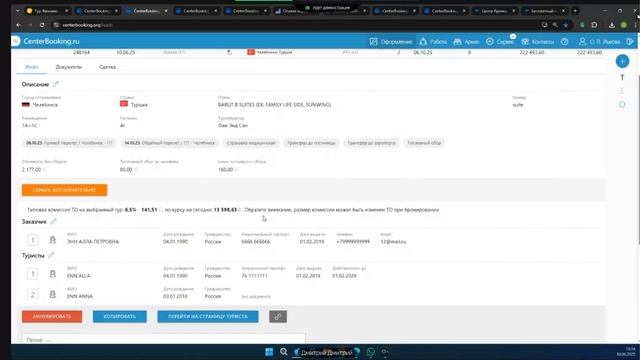The width and height of the screenshot is (640, 360).
Task: Click the 06.10.25 Прямой перелет chip
Action: click(x=69, y=143)
